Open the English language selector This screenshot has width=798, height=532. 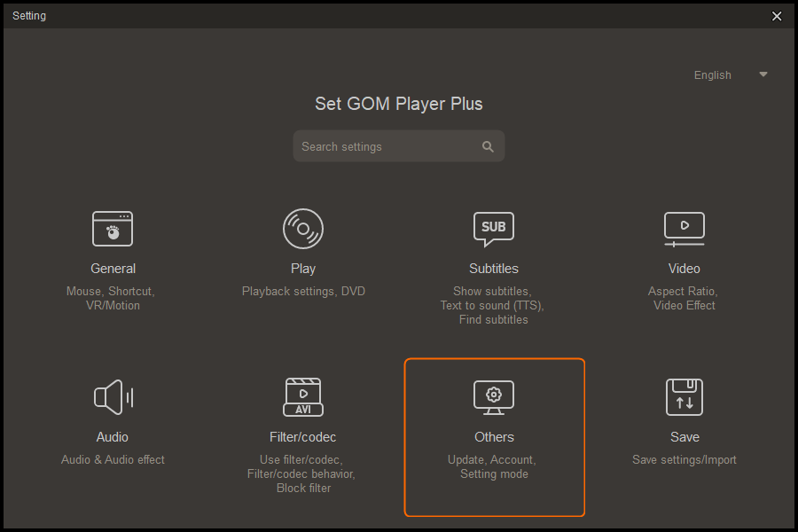coord(731,74)
